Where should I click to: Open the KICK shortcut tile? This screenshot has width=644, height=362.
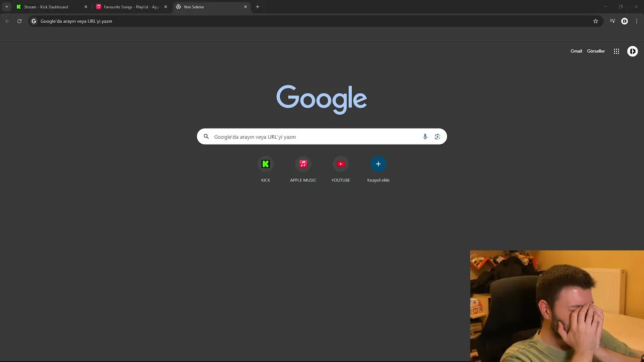(x=266, y=169)
